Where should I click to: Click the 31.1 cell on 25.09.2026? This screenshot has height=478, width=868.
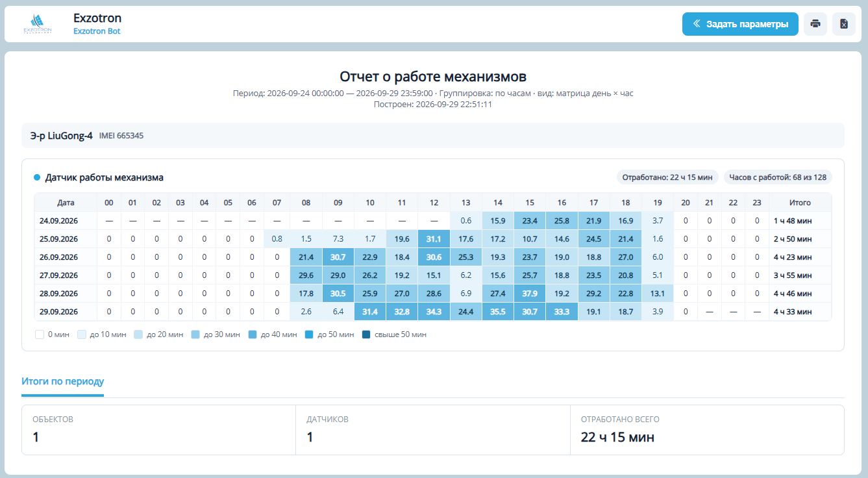pos(434,239)
